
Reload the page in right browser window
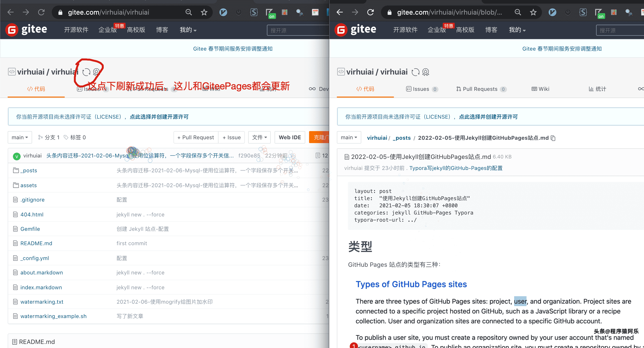pyautogui.click(x=370, y=12)
